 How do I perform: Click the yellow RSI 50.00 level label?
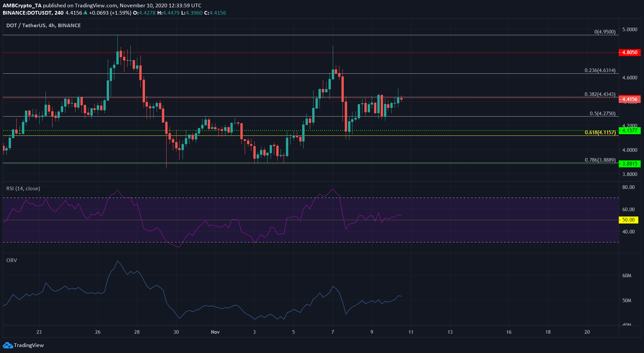[x=628, y=220]
